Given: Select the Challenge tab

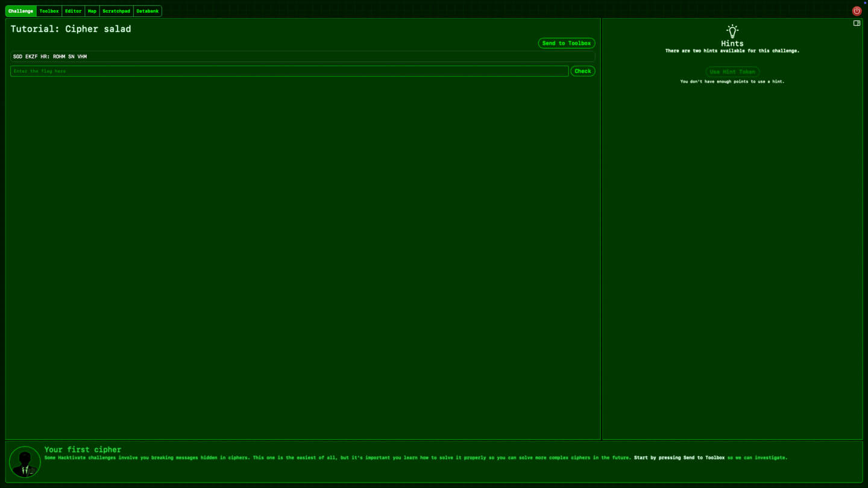Looking at the screenshot, I should coord(20,11).
